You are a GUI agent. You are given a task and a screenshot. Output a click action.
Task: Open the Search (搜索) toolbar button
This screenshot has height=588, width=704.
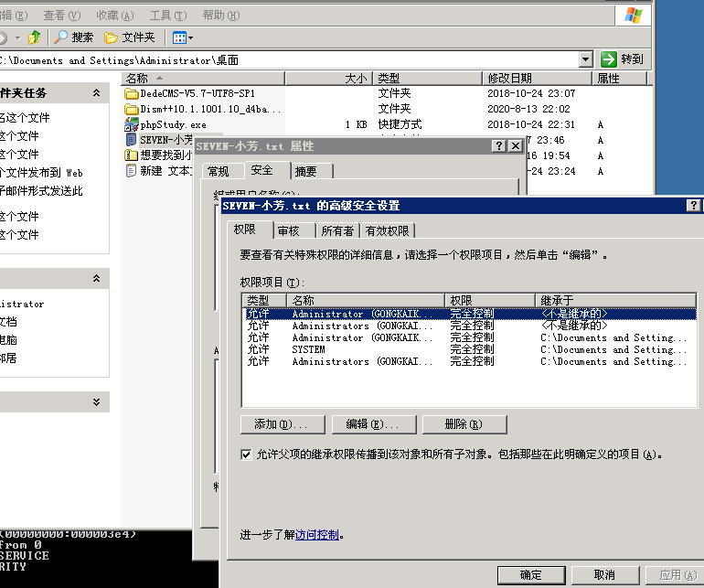click(x=73, y=37)
